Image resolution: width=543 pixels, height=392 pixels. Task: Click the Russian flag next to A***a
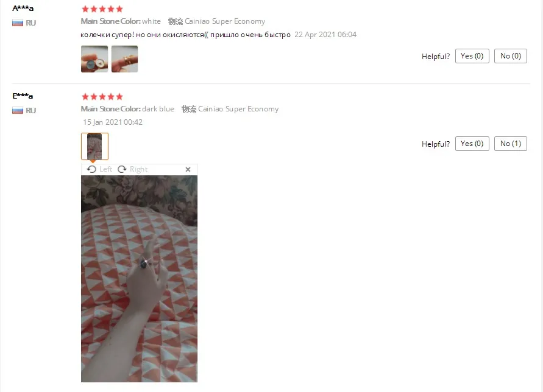point(18,23)
